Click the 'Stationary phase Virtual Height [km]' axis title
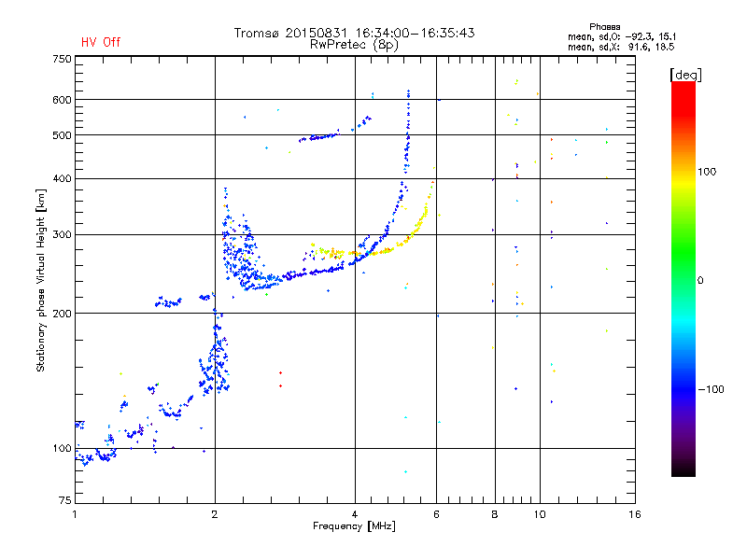 [41, 280]
